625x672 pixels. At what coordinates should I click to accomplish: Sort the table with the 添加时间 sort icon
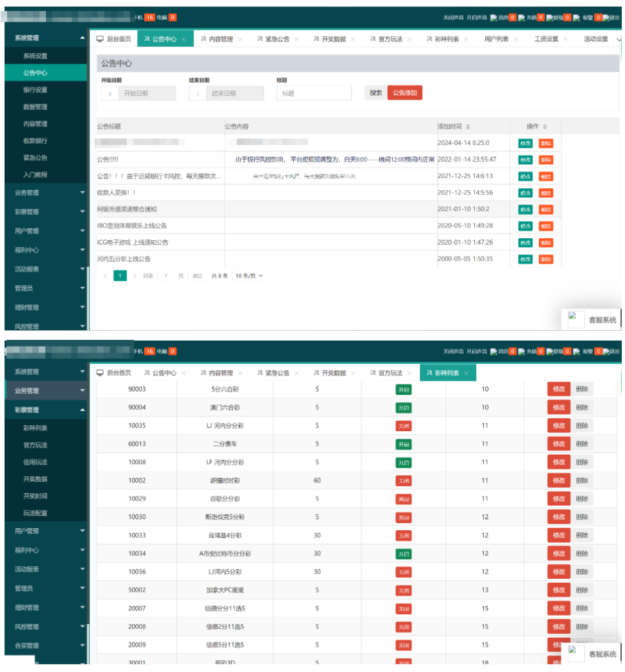[468, 127]
